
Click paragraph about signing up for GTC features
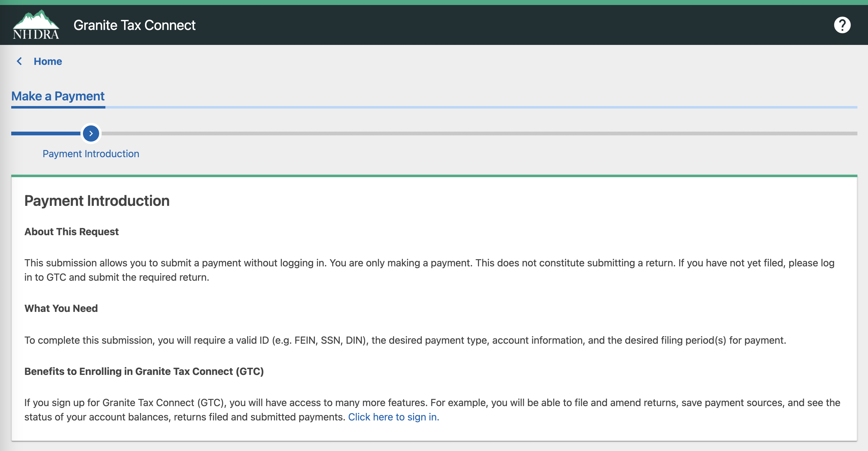coord(432,410)
